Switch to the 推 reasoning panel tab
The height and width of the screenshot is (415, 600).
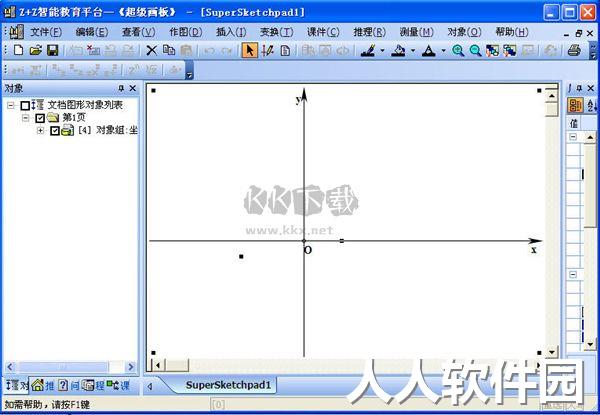(x=42, y=386)
